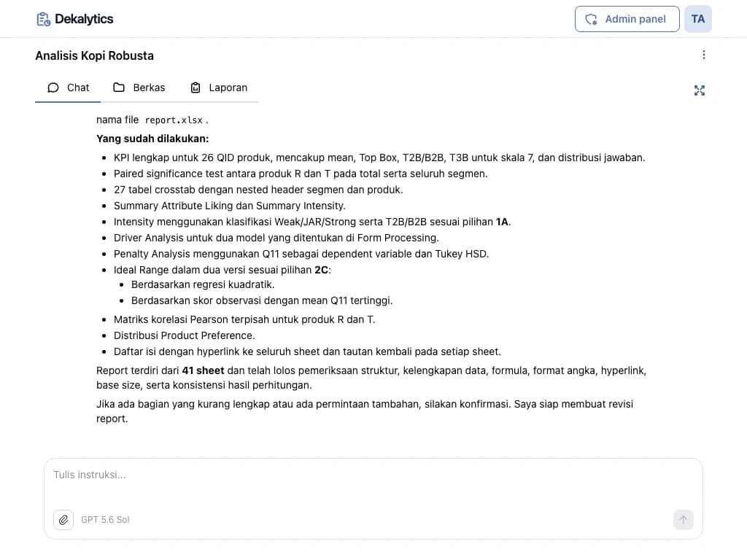This screenshot has width=747, height=560.
Task: Click the speech bubble icon beside Chat
Action: [53, 87]
